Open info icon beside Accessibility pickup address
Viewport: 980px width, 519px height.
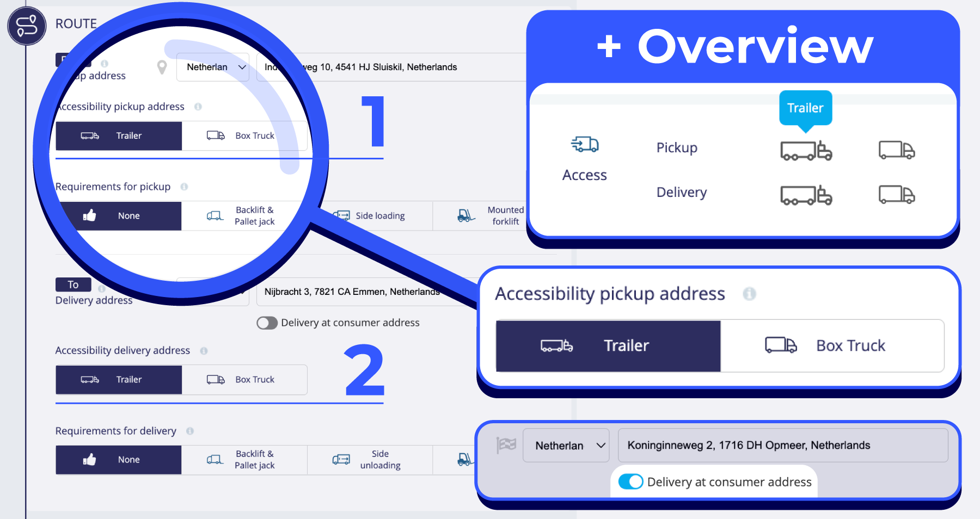click(x=198, y=107)
